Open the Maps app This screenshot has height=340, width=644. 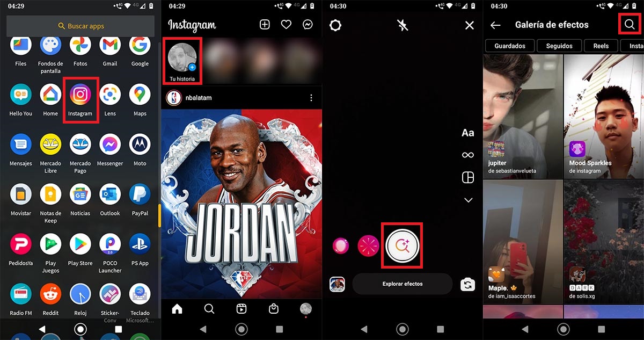coord(140,95)
